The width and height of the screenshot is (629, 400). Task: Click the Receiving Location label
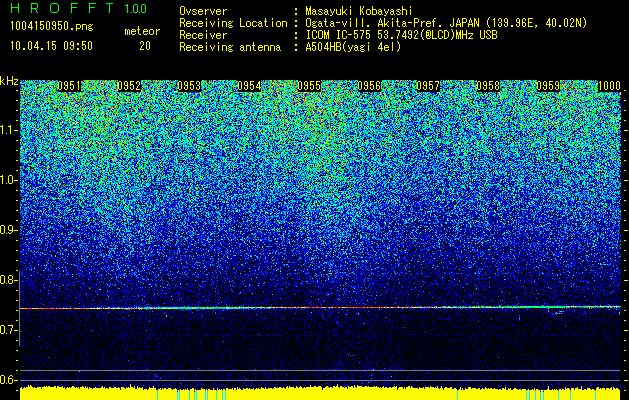point(233,23)
